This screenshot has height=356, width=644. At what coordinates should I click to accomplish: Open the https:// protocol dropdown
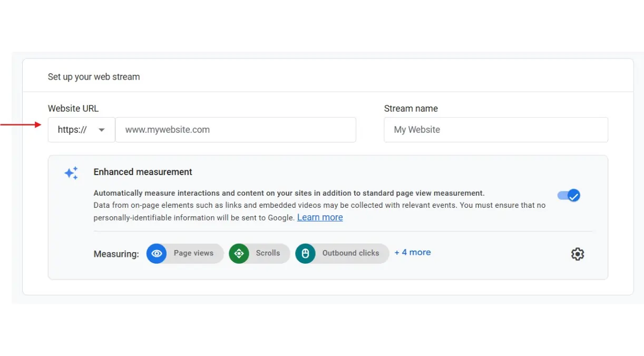[x=81, y=130]
